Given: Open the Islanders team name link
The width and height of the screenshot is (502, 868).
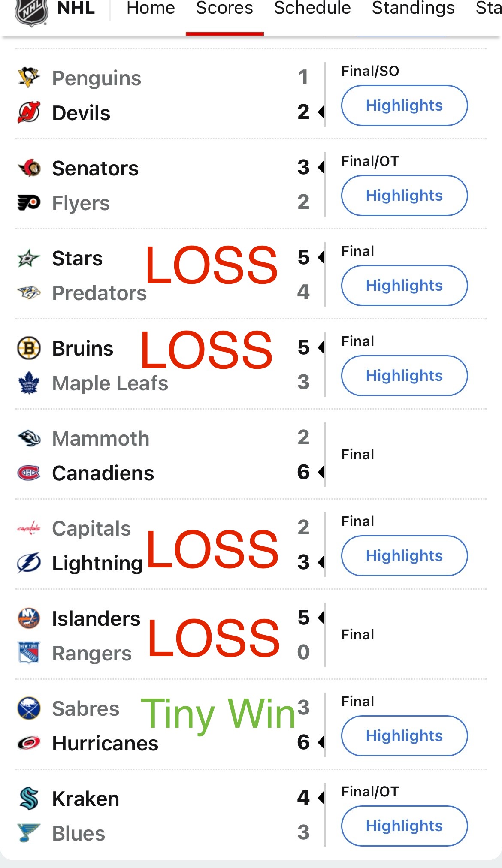Looking at the screenshot, I should [96, 618].
